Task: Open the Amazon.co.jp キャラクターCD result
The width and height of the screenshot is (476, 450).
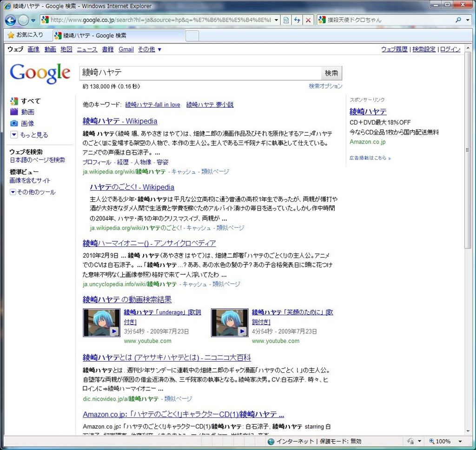Action: 183,414
